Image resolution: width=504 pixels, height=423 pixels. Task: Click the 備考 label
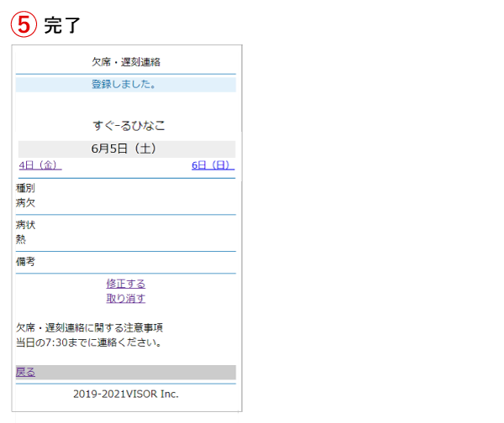(25, 262)
